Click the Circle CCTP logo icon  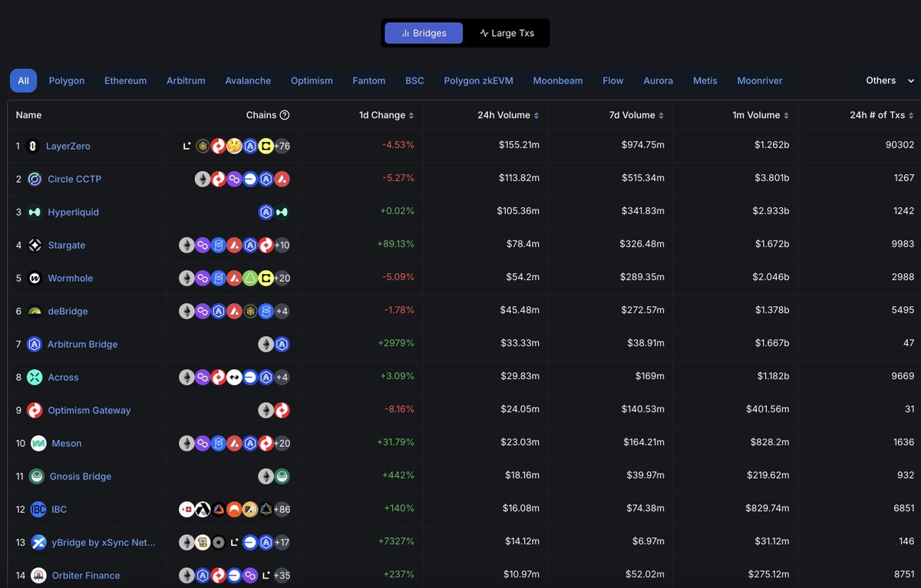pos(35,179)
